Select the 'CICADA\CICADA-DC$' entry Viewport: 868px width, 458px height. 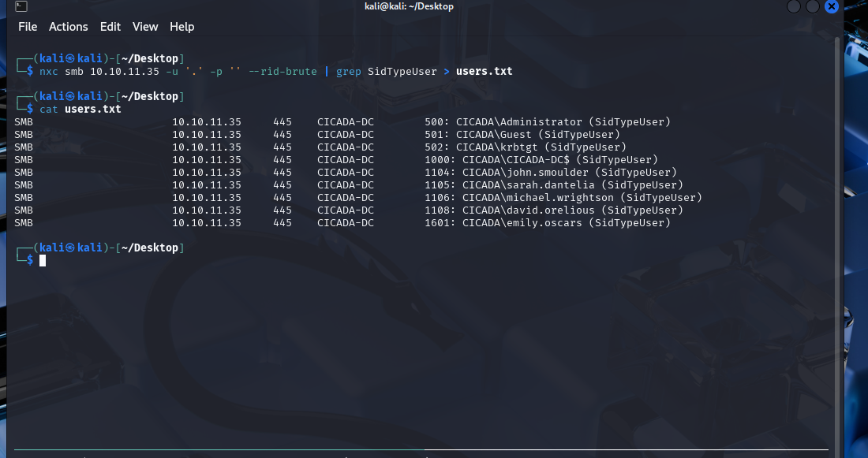(x=515, y=160)
